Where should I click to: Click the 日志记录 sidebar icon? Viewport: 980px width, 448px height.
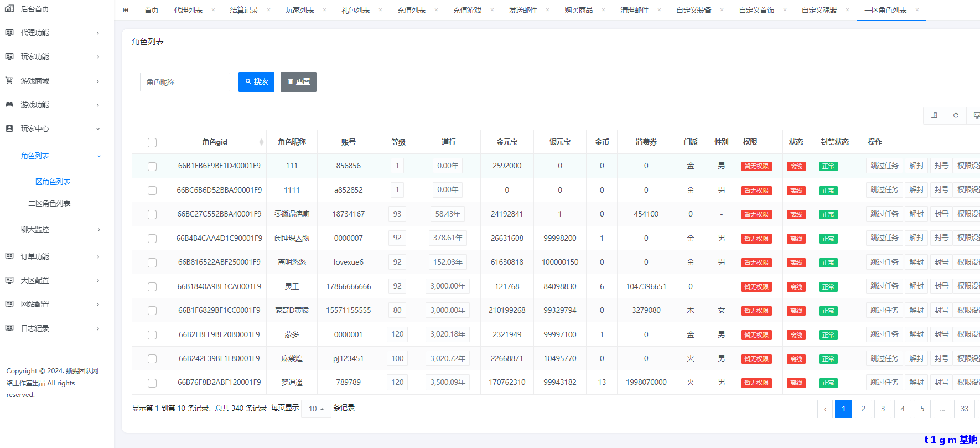click(9, 328)
